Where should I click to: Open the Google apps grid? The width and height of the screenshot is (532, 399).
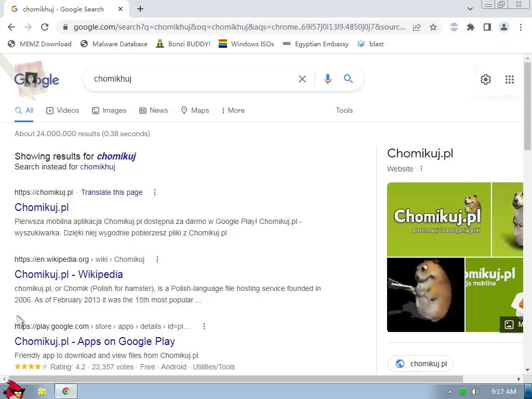tap(509, 79)
